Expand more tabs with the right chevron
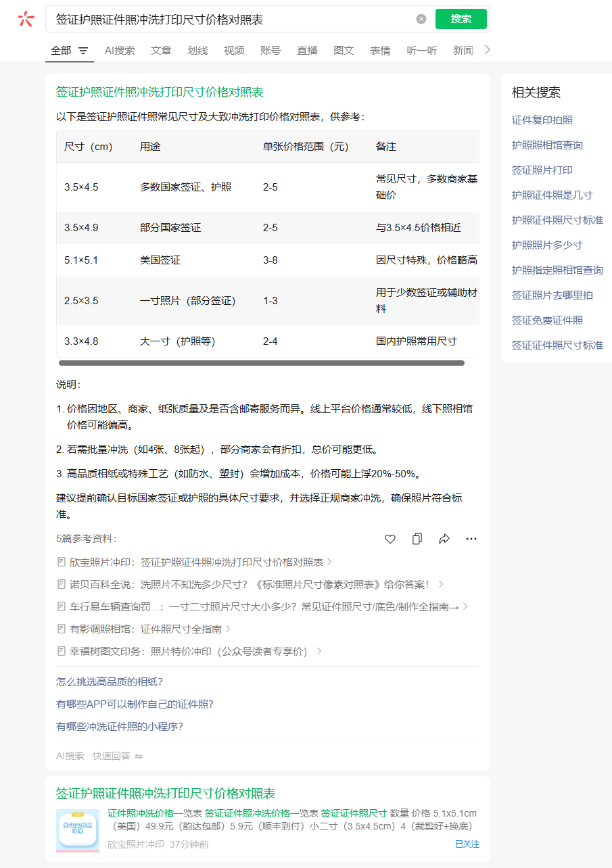The width and height of the screenshot is (612, 868). click(488, 50)
